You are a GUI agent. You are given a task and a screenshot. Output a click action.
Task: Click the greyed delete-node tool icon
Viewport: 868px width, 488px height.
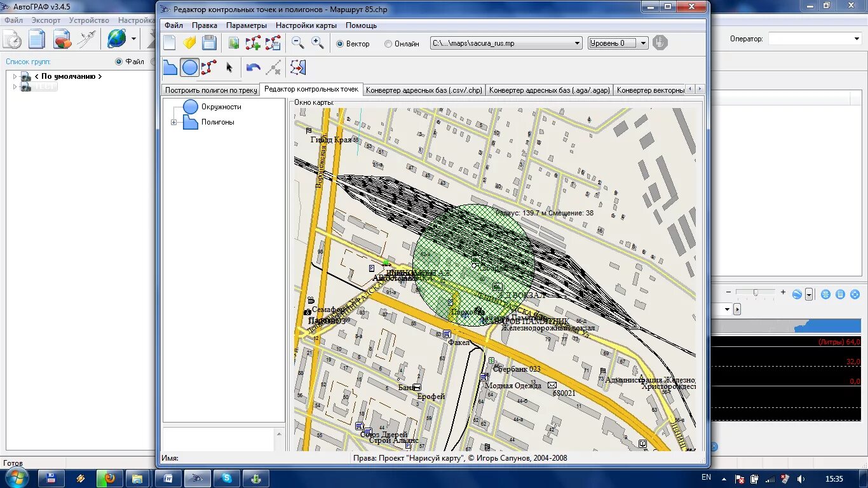273,67
